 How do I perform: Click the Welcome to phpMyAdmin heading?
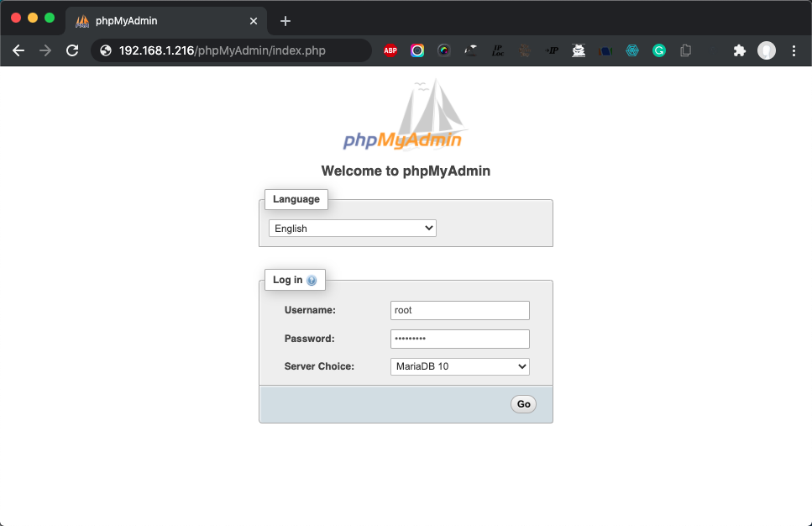406,171
